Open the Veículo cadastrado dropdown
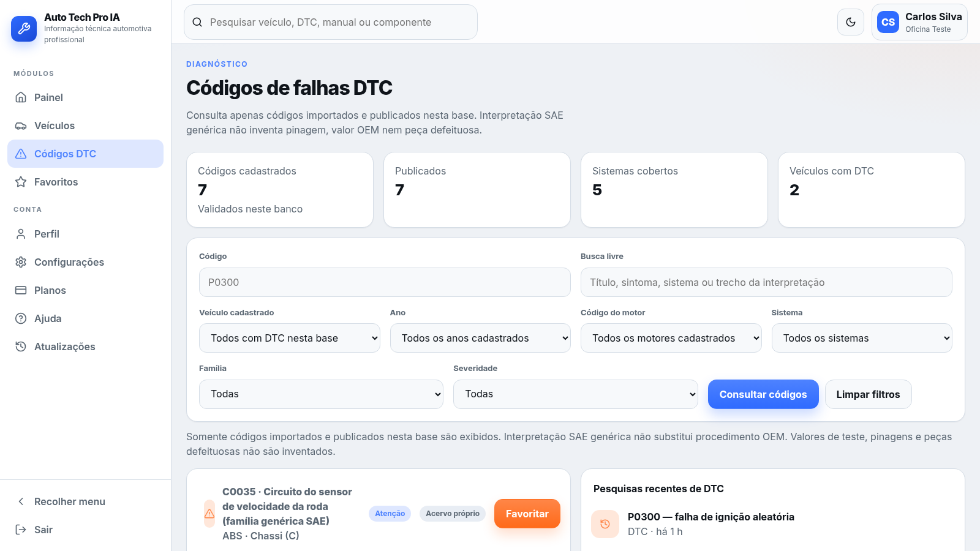The width and height of the screenshot is (980, 551). (x=290, y=338)
